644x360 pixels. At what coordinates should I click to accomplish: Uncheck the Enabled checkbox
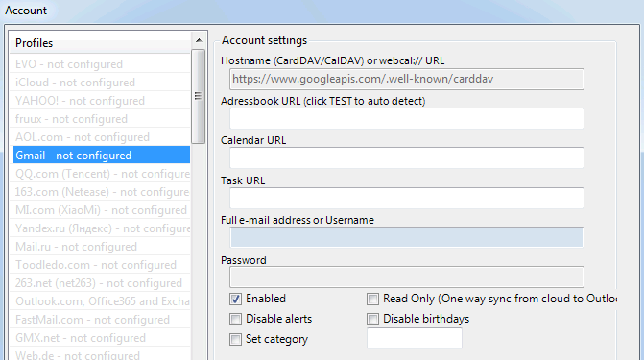[x=235, y=299]
